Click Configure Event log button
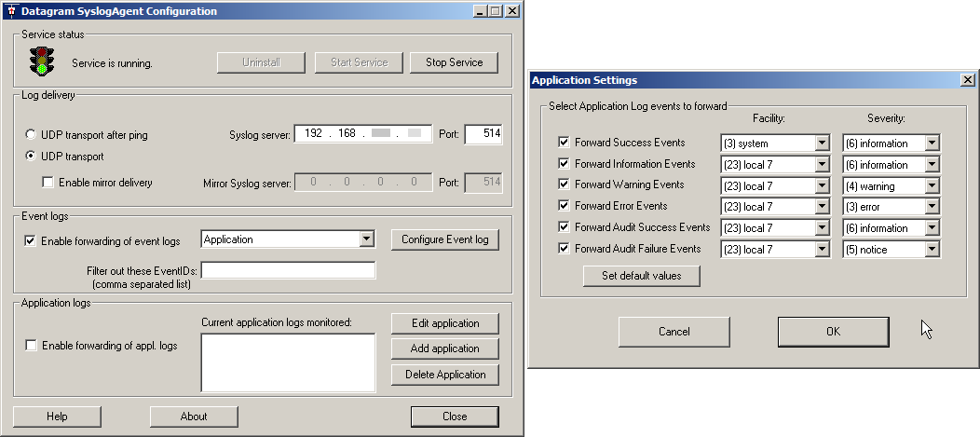Screen dimensions: 980x437 click(444, 239)
